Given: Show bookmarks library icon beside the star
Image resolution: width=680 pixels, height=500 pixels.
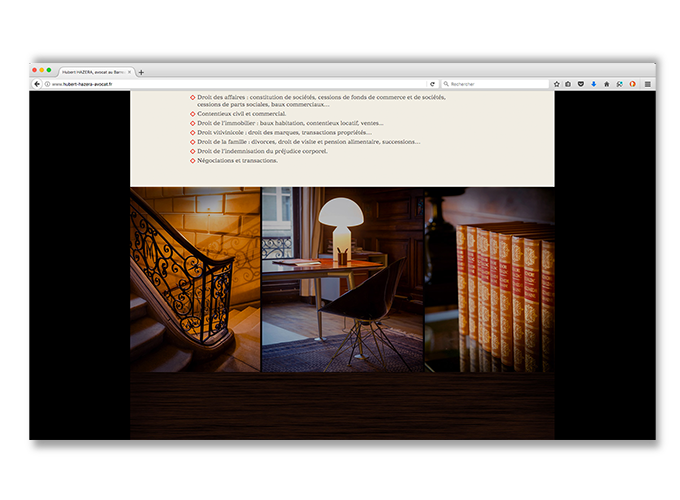Looking at the screenshot, I should click(568, 84).
